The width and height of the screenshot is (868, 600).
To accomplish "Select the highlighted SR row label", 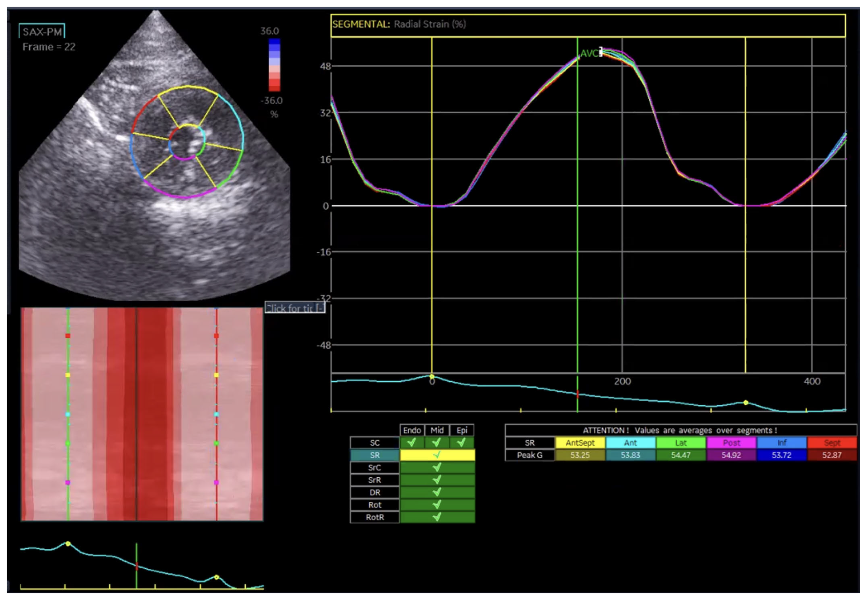I will point(374,455).
